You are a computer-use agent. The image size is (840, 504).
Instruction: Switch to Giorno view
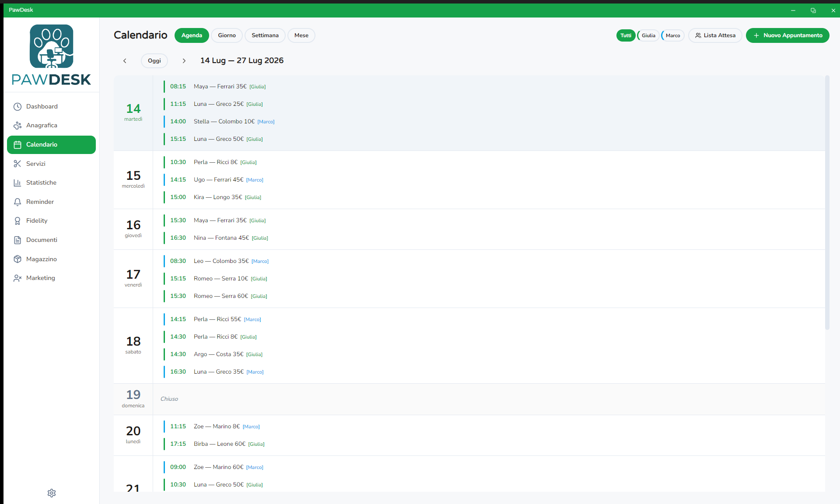tap(227, 35)
